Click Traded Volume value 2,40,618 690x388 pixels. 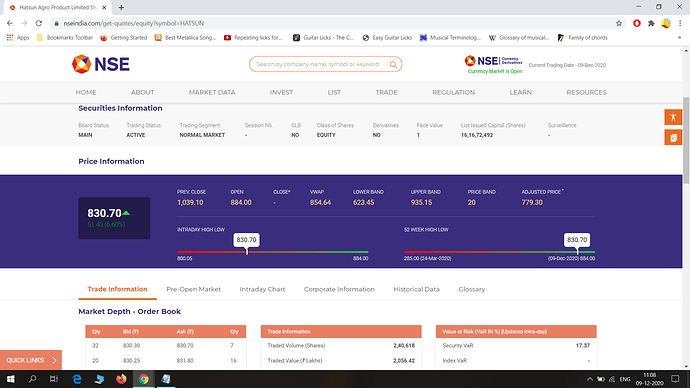click(x=404, y=346)
